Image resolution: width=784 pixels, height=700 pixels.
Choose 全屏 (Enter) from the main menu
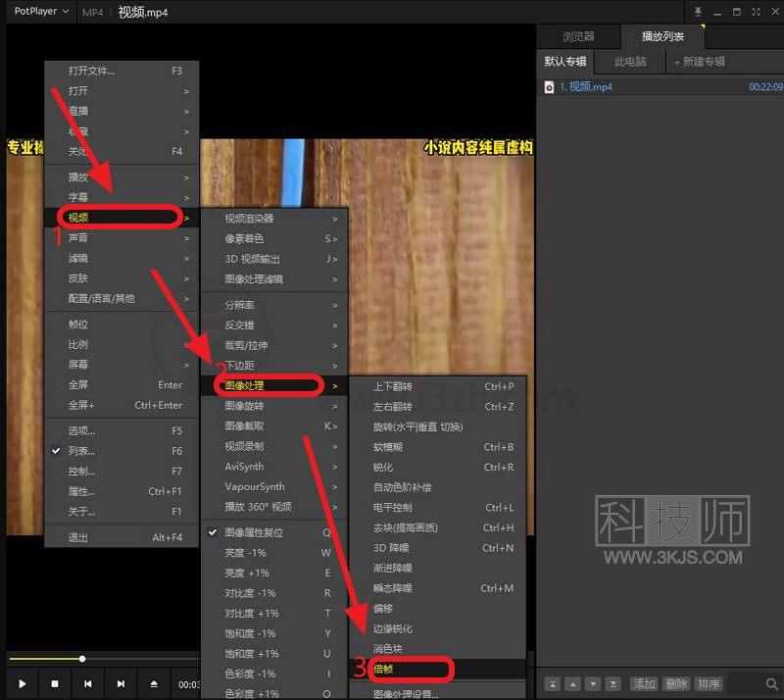pyautogui.click(x=122, y=384)
